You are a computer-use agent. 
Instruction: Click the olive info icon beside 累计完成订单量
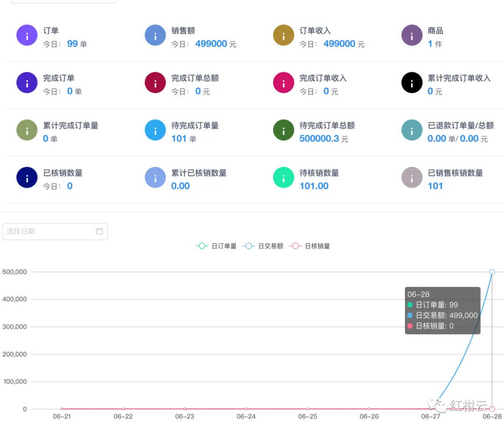(27, 130)
